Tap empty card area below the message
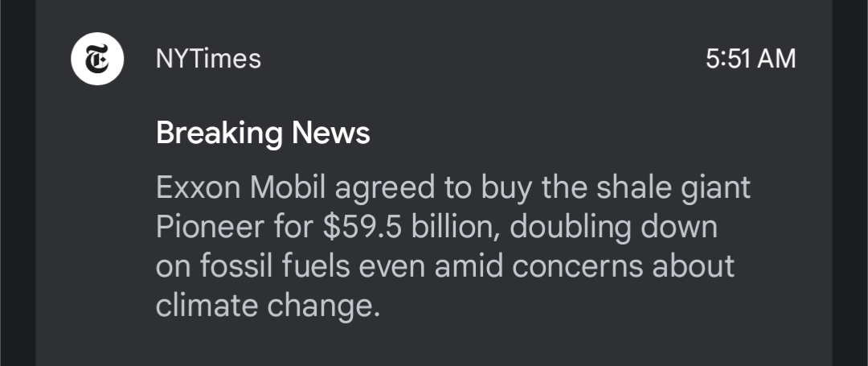Screen dimensions: 868x366 434,342
